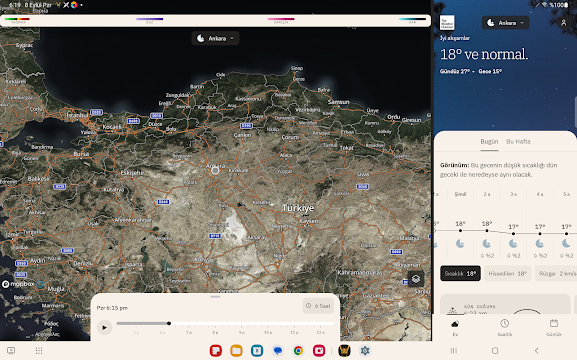The height and width of the screenshot is (360, 577).
Task: Tap the Şimdi moon forecast icon
Action: click(x=460, y=244)
